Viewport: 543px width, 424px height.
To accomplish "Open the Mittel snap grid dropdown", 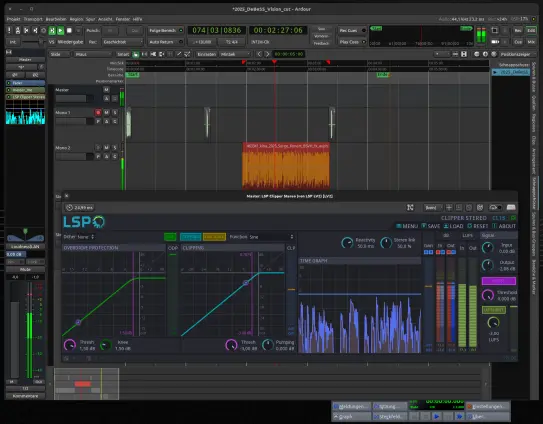I will coord(234,54).
